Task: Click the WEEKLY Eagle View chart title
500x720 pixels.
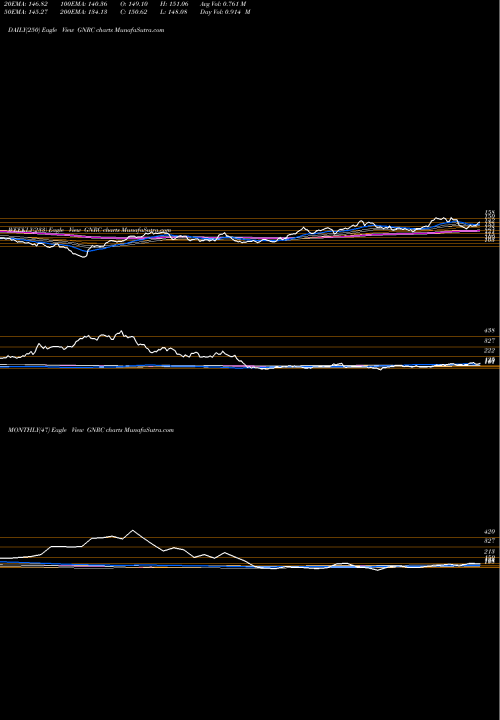Action: click(x=90, y=230)
